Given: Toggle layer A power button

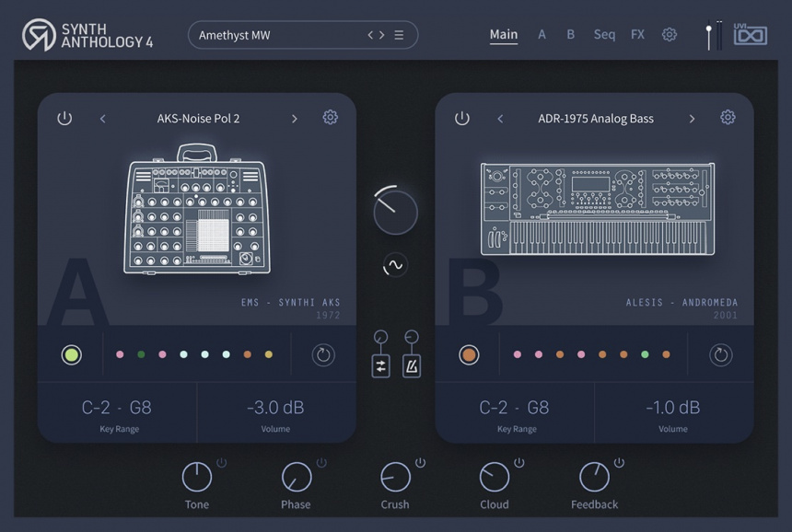Looking at the screenshot, I should click(x=64, y=118).
